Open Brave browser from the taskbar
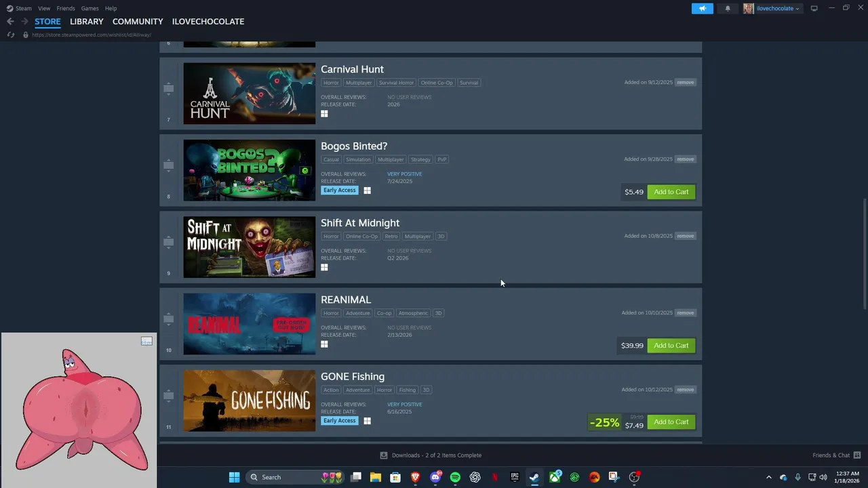 416,477
